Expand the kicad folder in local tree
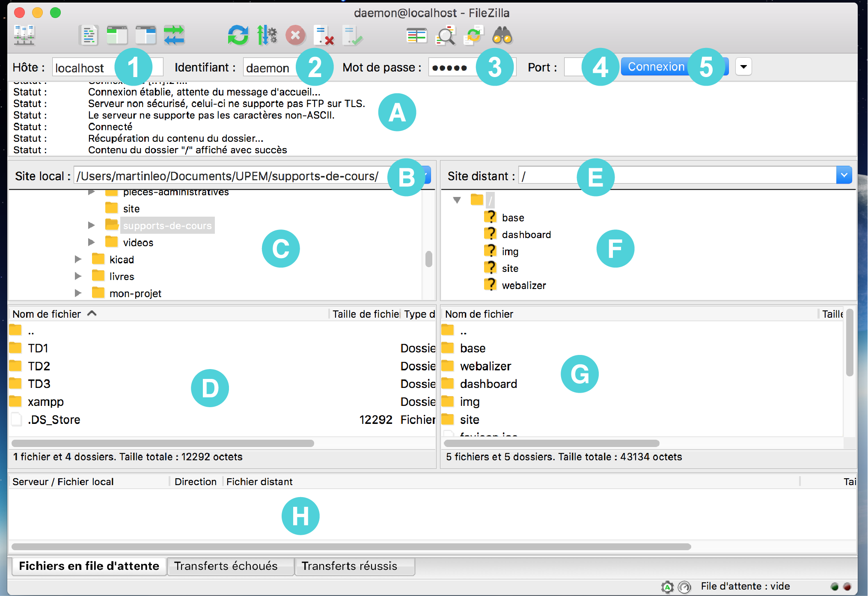 pos(78,259)
